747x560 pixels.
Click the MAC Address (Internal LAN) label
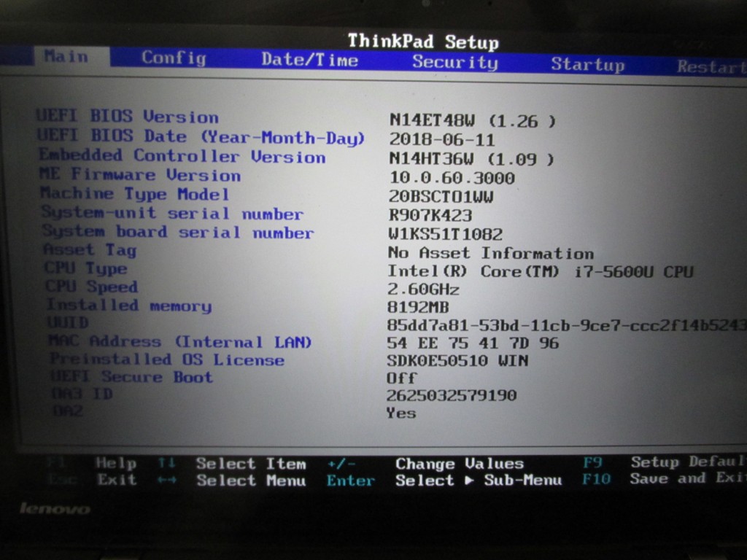click(x=180, y=341)
